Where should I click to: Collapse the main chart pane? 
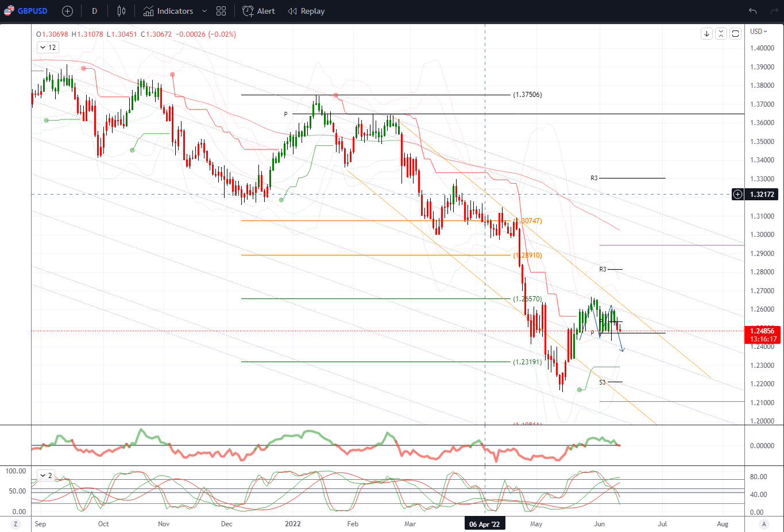point(721,34)
